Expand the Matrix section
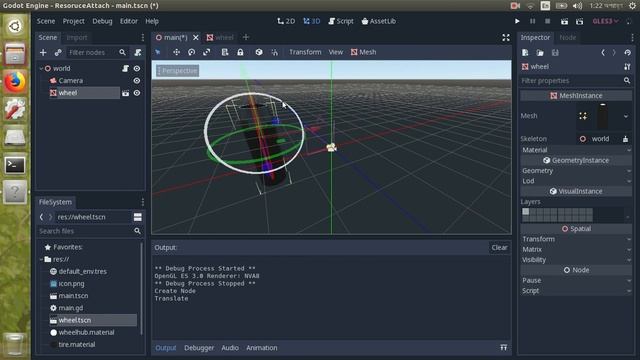 click(576, 249)
